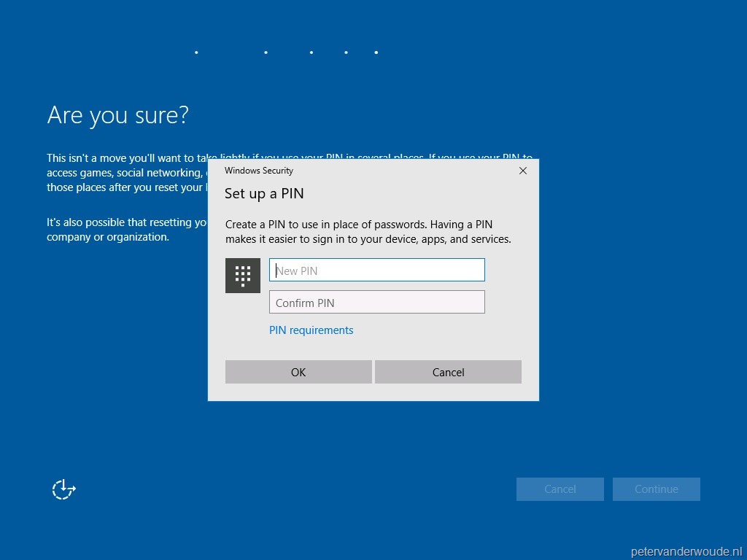
Task: Click the second progress dot at top
Action: click(x=265, y=52)
